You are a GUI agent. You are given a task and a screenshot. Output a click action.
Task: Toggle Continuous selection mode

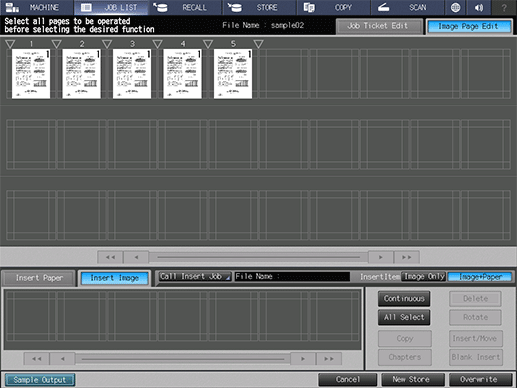[404, 299]
